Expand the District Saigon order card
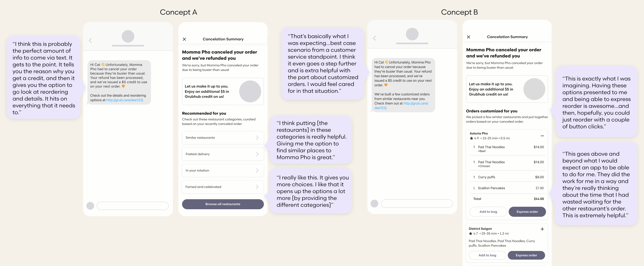Viewport: 644px width, 266px height. (x=542, y=229)
